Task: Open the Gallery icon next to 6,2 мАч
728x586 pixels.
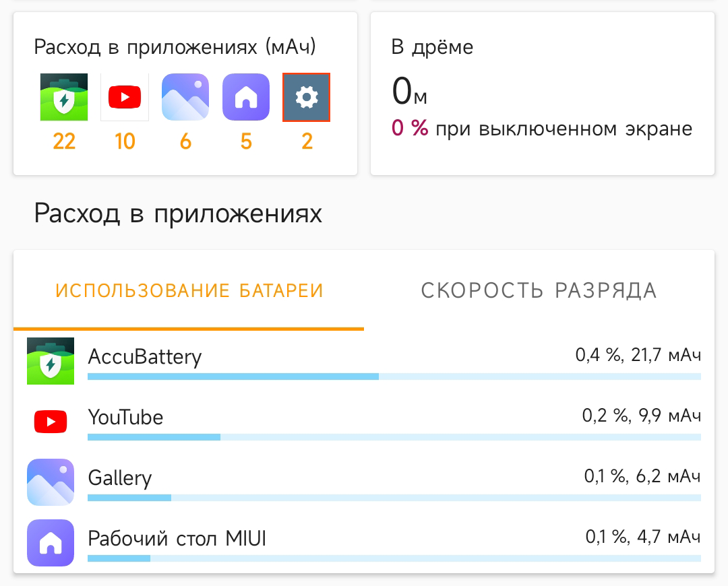Action: 51,482
